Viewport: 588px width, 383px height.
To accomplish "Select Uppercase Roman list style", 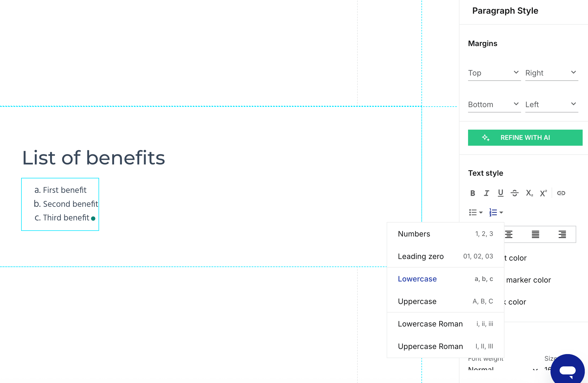I will coord(445,346).
